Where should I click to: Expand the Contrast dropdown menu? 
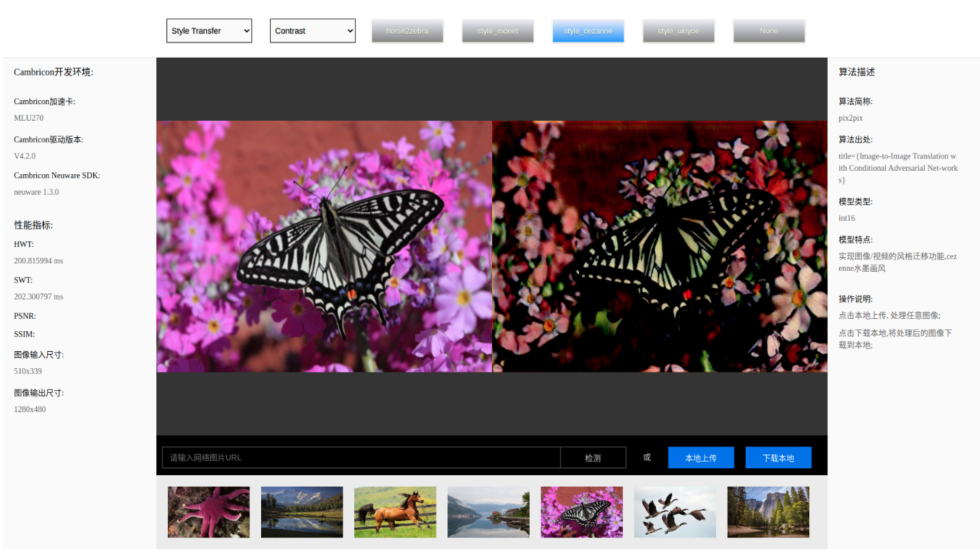[x=313, y=31]
